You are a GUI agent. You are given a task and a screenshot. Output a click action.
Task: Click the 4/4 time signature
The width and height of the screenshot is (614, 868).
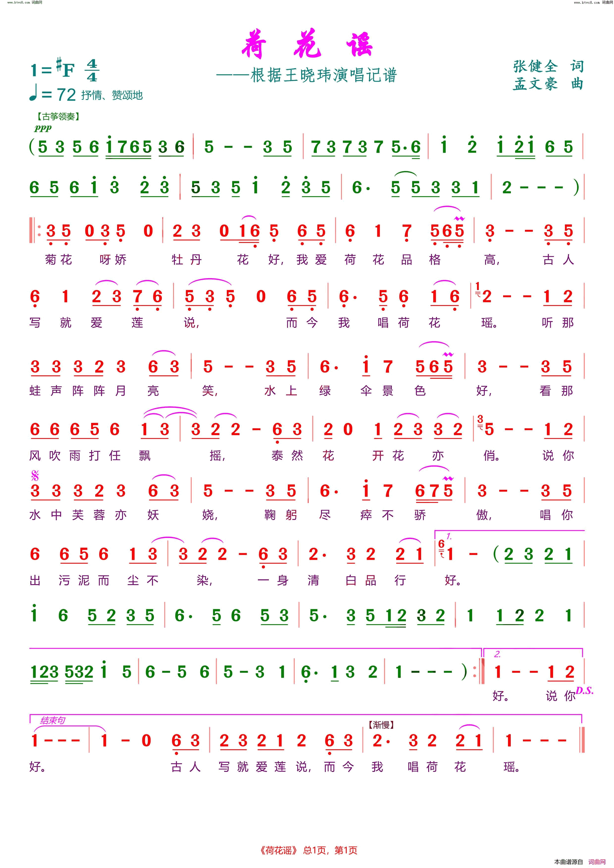(92, 71)
